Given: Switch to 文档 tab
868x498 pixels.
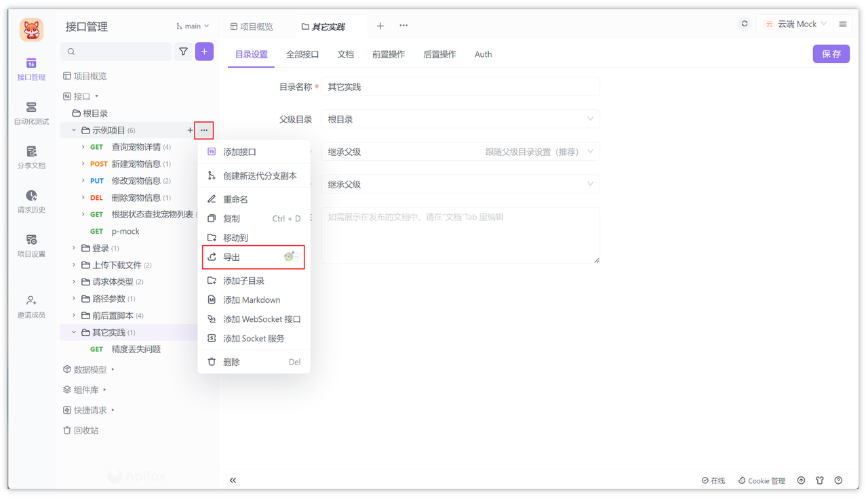Looking at the screenshot, I should click(346, 54).
